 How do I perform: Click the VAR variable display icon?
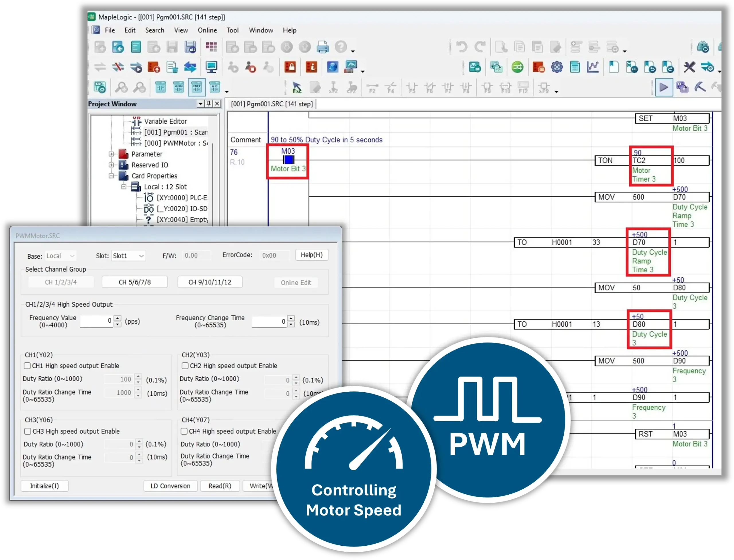(178, 87)
